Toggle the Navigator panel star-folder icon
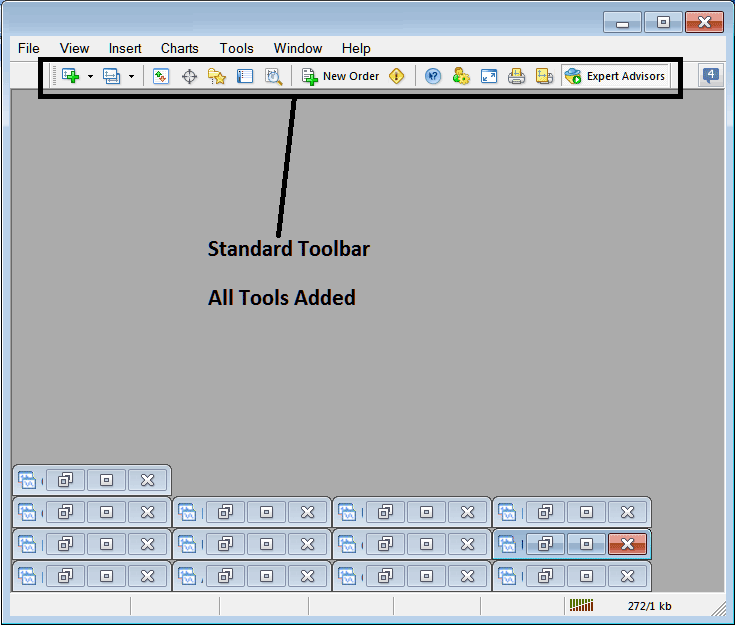 (217, 76)
